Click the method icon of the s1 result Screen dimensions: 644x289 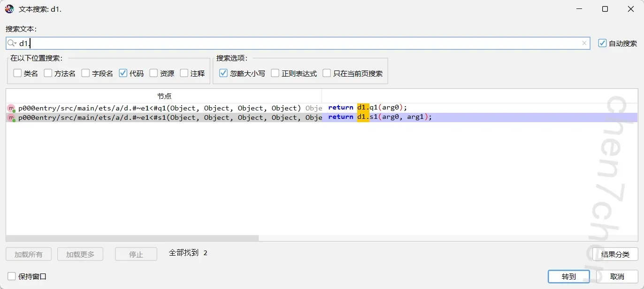(x=11, y=118)
